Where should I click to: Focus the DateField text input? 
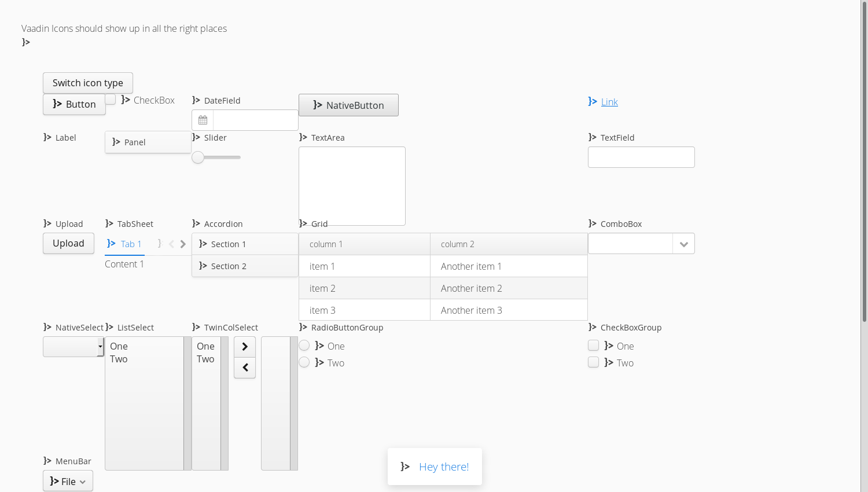tap(256, 120)
